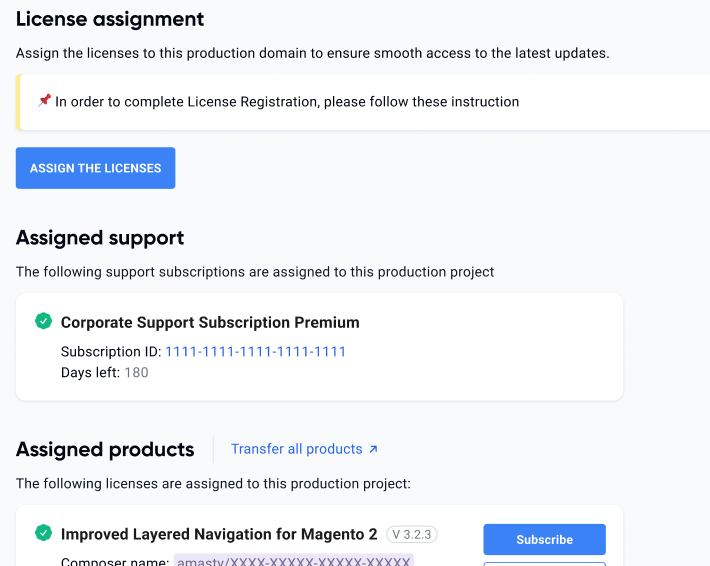Screen dimensions: 710x566
Task: Click the arrow icon after Transfer all products
Action: coord(373,450)
